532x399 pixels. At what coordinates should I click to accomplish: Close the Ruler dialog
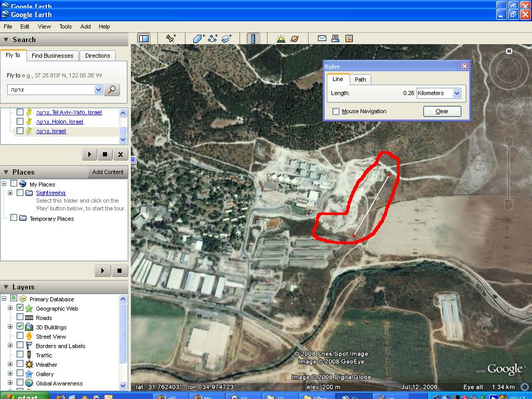(465, 66)
